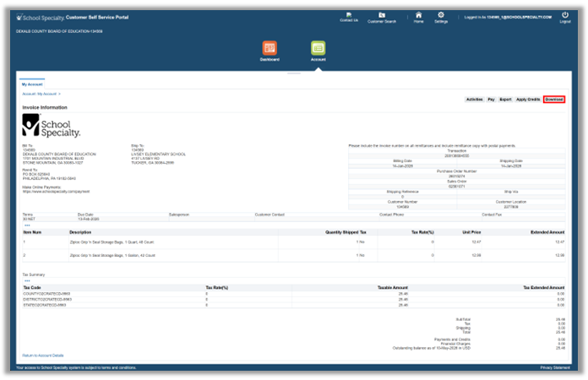The image size is (588, 380).
Task: Click the Export button
Action: [x=505, y=100]
